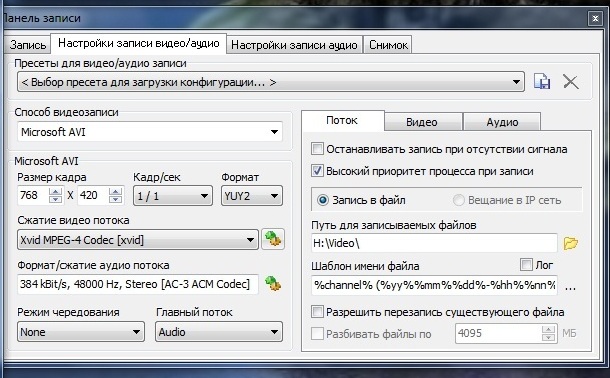This screenshot has height=378, width=610.
Task: Open the Видео sub-tab
Action: click(x=422, y=122)
